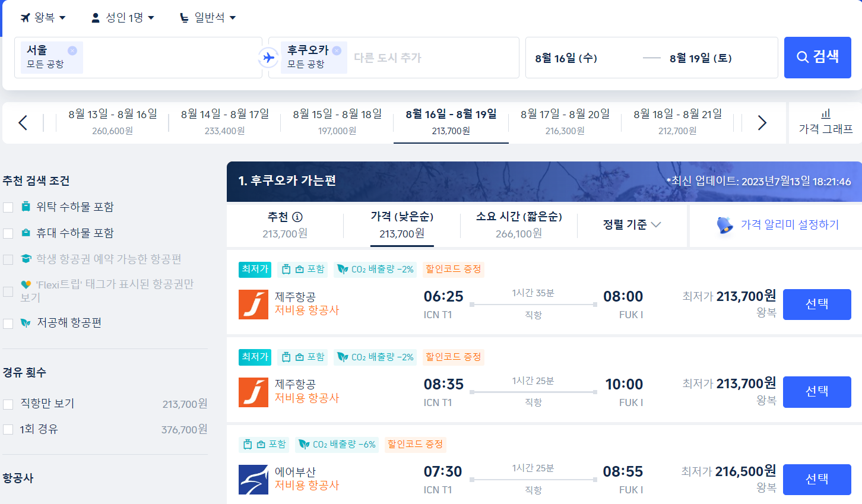Click the 제주항공 airline logo
Screen dimensions: 862x504
[255, 303]
